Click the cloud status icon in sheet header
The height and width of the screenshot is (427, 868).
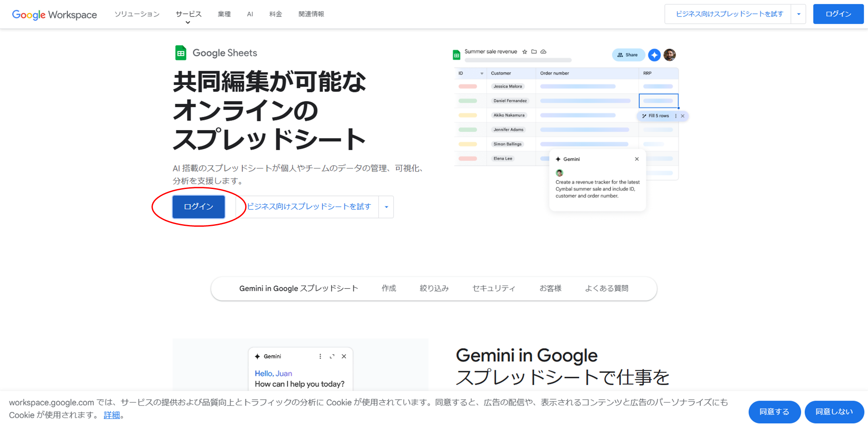[x=543, y=52]
